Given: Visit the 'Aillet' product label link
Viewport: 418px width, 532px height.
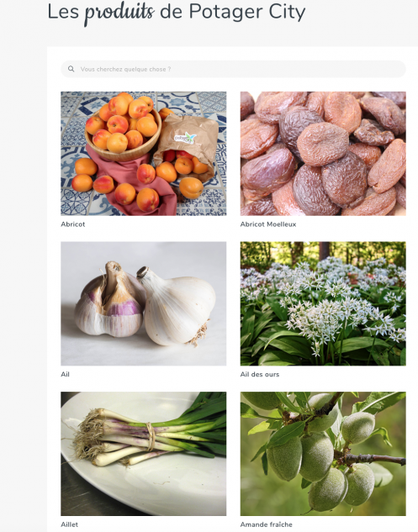Looking at the screenshot, I should pos(69,524).
